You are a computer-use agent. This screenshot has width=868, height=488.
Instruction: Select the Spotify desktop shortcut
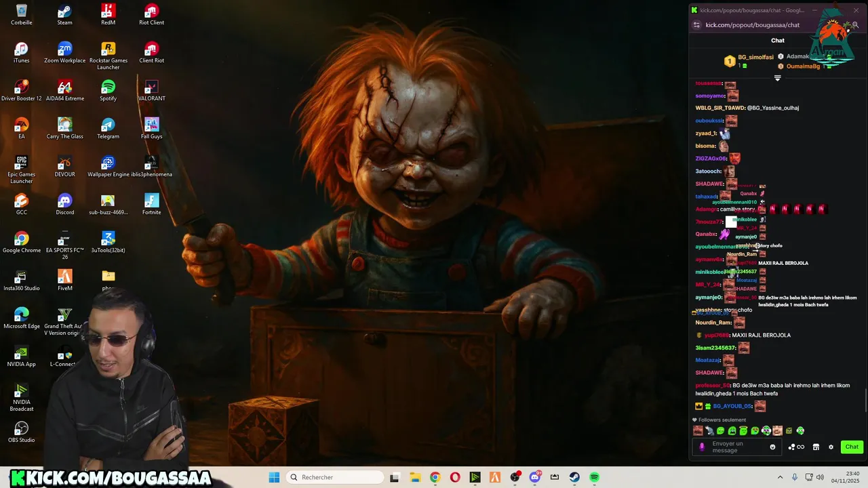[108, 91]
